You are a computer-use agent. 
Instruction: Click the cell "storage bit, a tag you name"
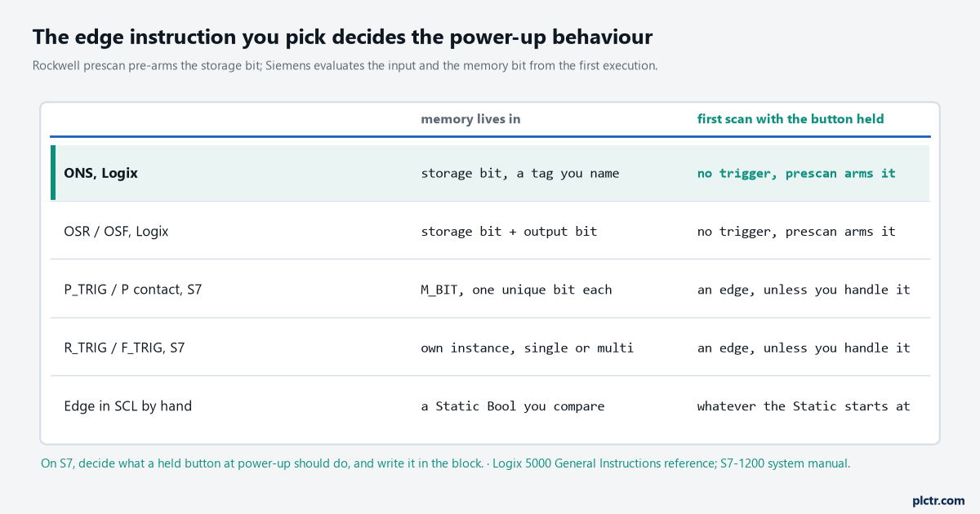520,173
